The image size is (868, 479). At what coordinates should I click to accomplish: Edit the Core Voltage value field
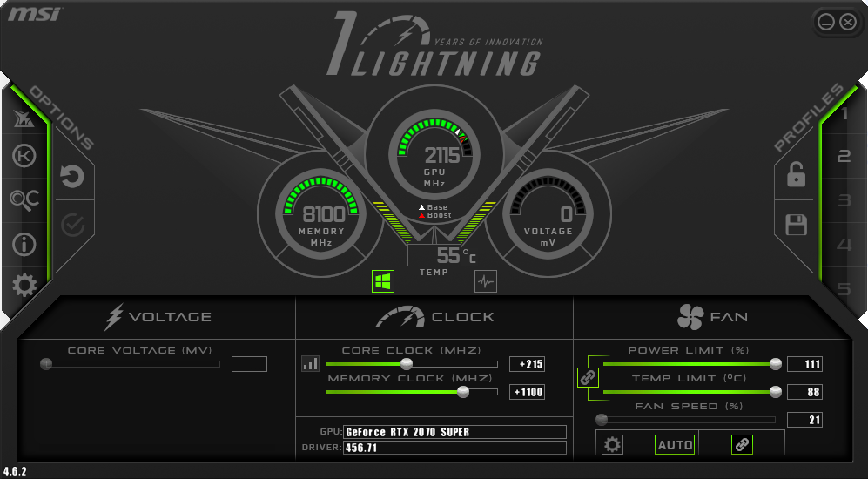coord(249,364)
